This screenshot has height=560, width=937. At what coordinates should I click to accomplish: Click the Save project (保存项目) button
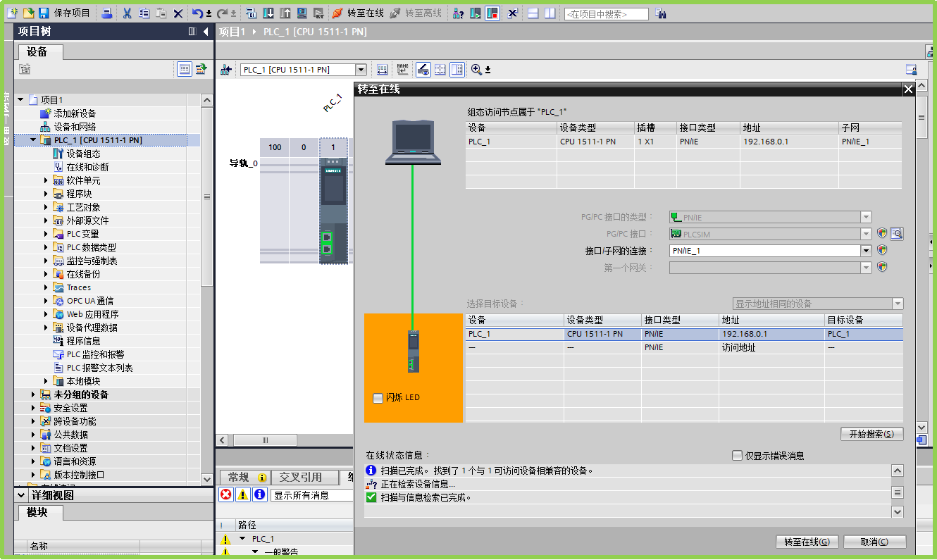pyautogui.click(x=64, y=13)
